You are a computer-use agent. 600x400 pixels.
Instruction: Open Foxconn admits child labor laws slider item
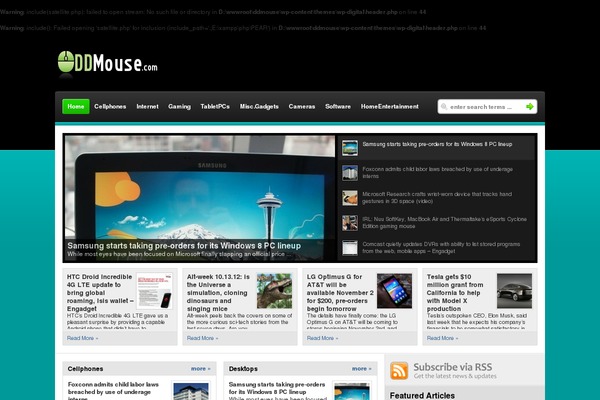point(437,173)
